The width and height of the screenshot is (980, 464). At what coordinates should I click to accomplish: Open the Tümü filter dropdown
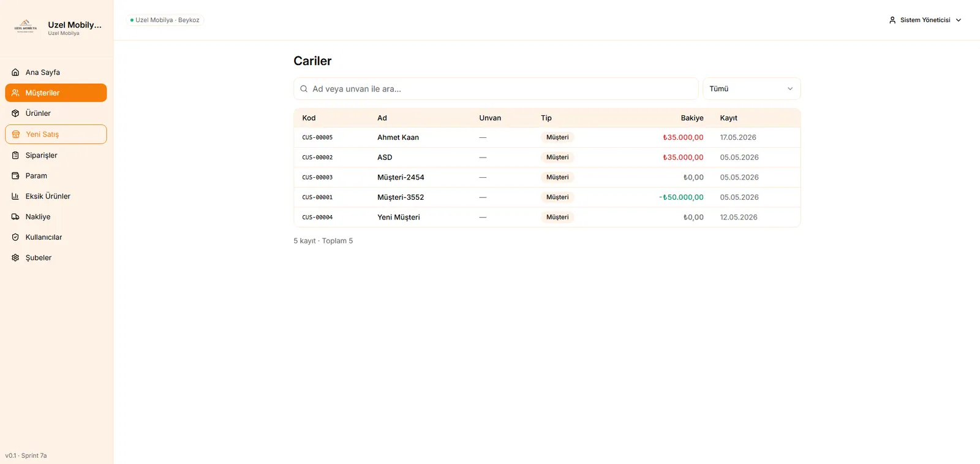point(752,89)
